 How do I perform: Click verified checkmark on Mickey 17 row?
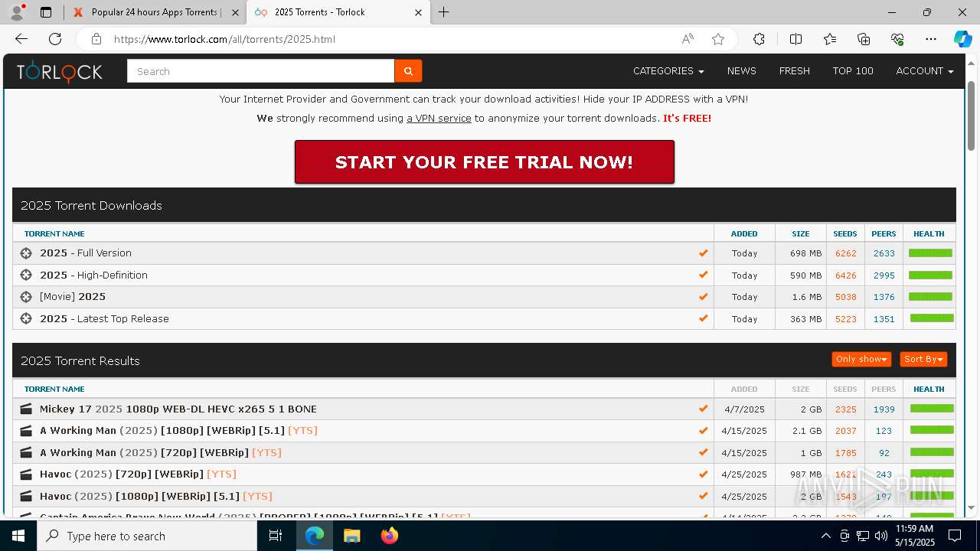click(703, 409)
